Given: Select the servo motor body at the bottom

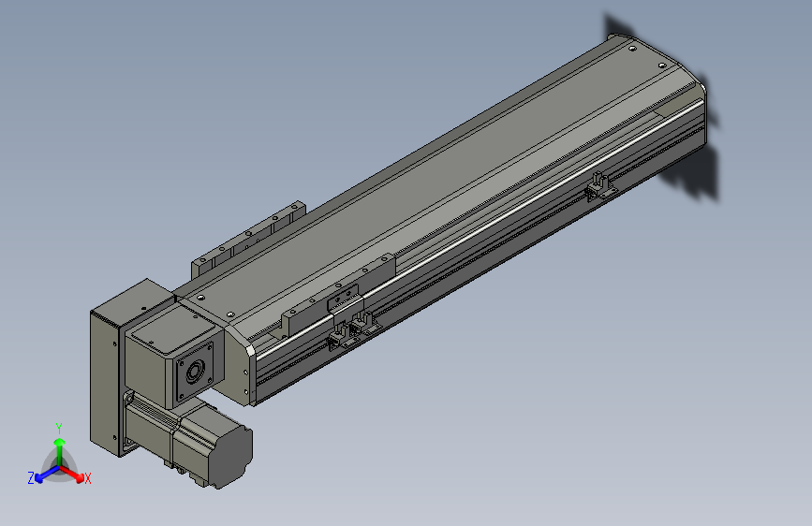Looking at the screenshot, I should tap(189, 438).
